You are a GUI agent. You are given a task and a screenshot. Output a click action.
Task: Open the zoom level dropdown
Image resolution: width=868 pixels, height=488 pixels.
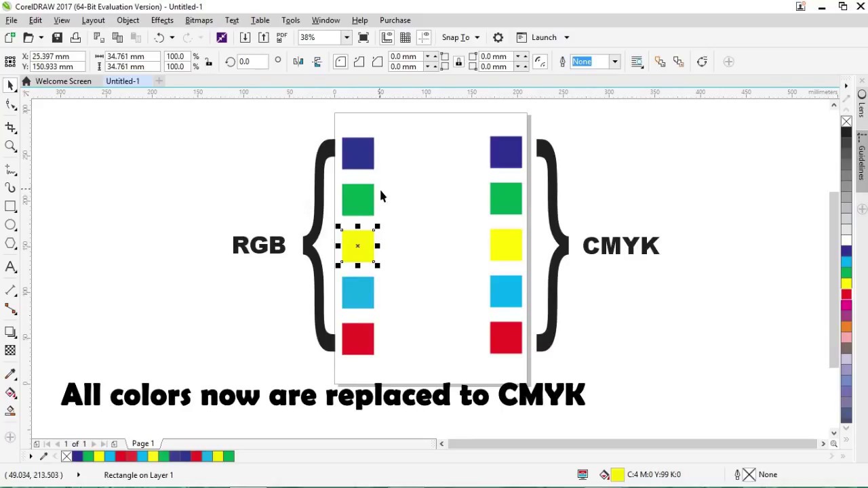(x=347, y=37)
